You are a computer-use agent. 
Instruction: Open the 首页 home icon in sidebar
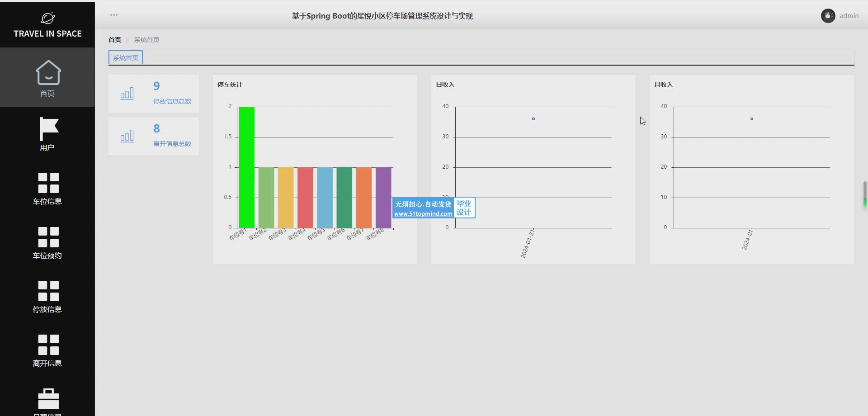pyautogui.click(x=48, y=72)
